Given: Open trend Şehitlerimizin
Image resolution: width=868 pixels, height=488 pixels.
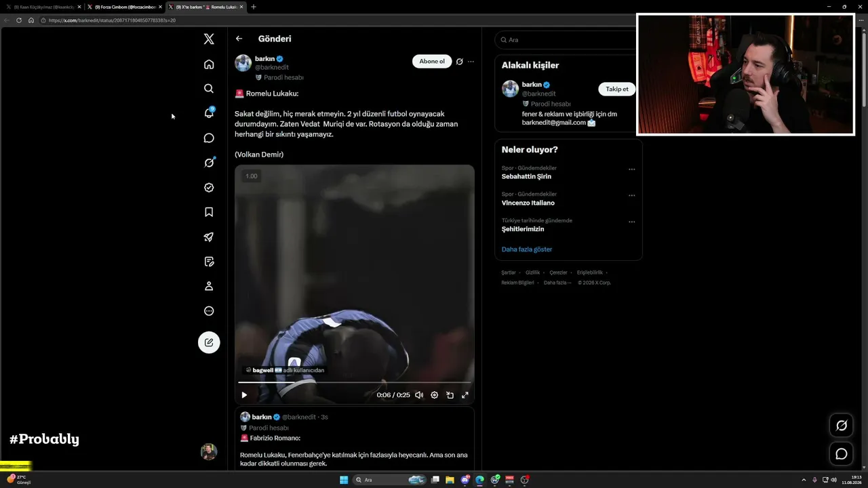Looking at the screenshot, I should pos(523,229).
